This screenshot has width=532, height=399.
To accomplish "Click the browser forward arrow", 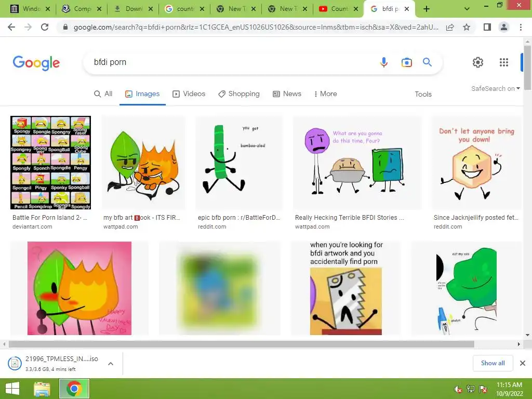I will coord(28,27).
